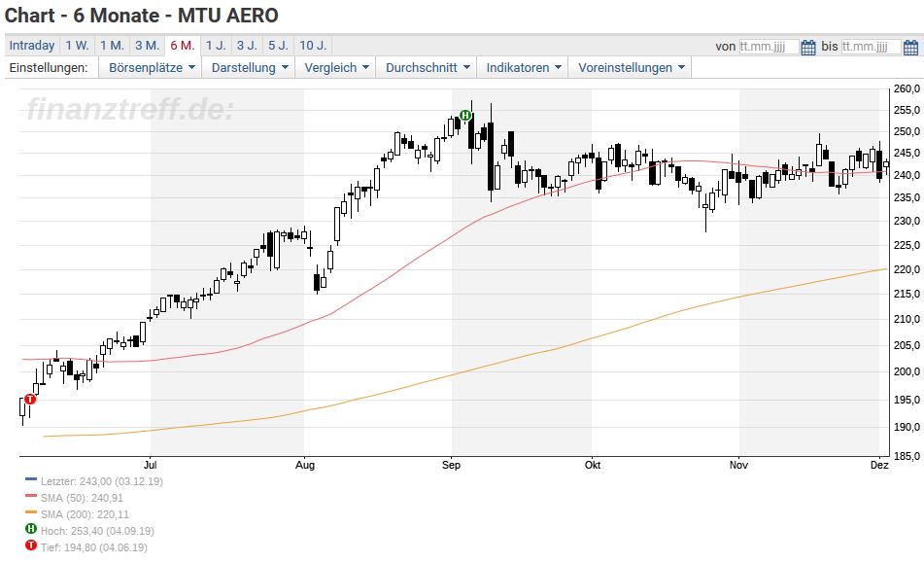Expand the Durchschnitt dropdown
The image size is (924, 562).
pos(428,68)
